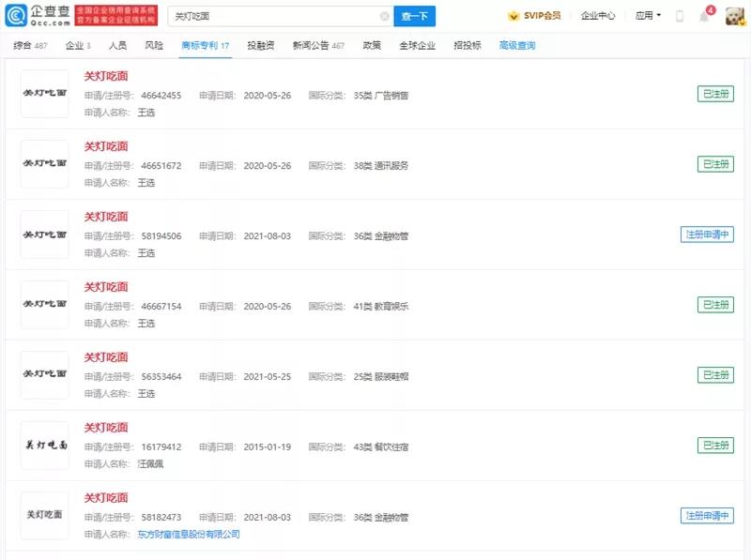Switch to the 人员 tab
The height and width of the screenshot is (560, 751).
pyautogui.click(x=118, y=45)
